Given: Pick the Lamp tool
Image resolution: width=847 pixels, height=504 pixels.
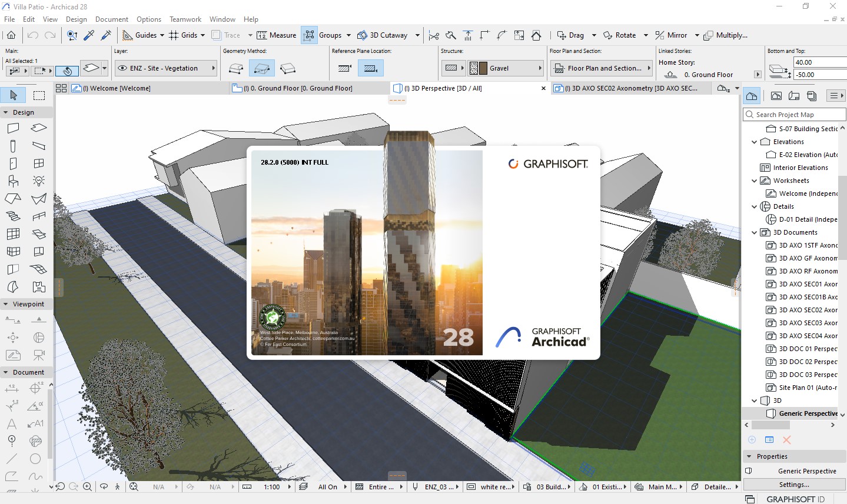Looking at the screenshot, I should [x=39, y=181].
